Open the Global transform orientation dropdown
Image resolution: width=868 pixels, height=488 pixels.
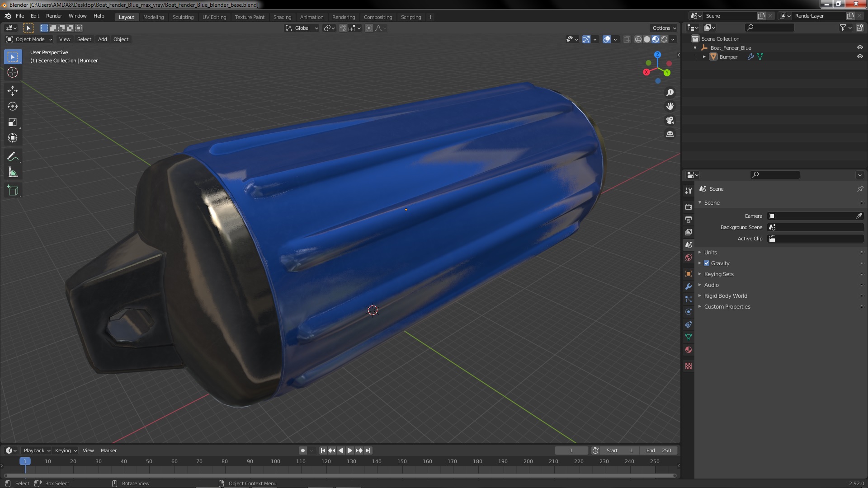click(x=302, y=28)
